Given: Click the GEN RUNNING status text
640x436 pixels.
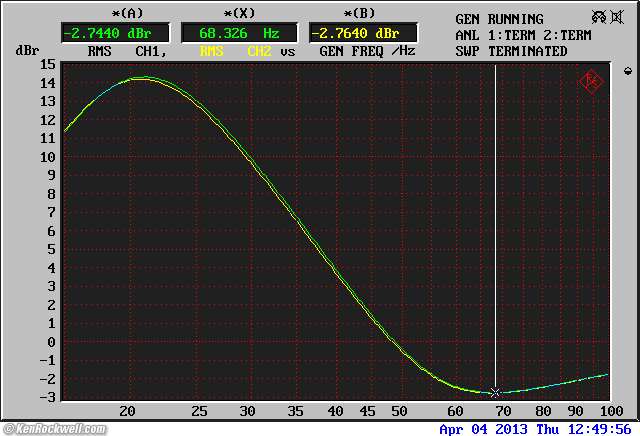Looking at the screenshot, I should (x=499, y=19).
